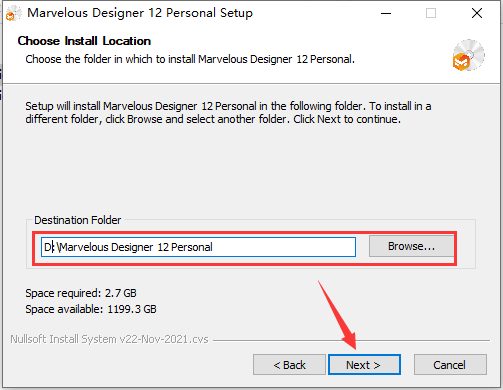Click the Choose Install Location heading
Viewport: 503px width, 390px height.
tap(84, 41)
